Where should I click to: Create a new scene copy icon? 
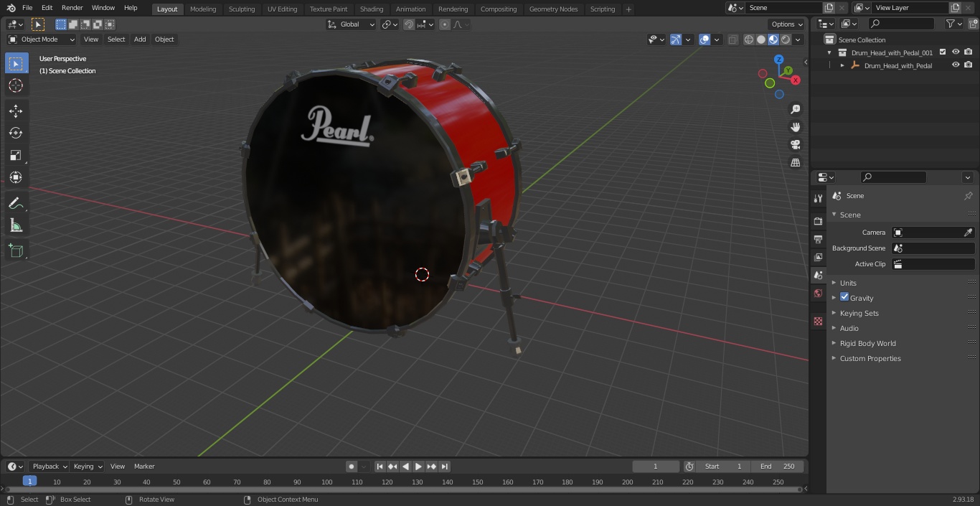point(829,8)
